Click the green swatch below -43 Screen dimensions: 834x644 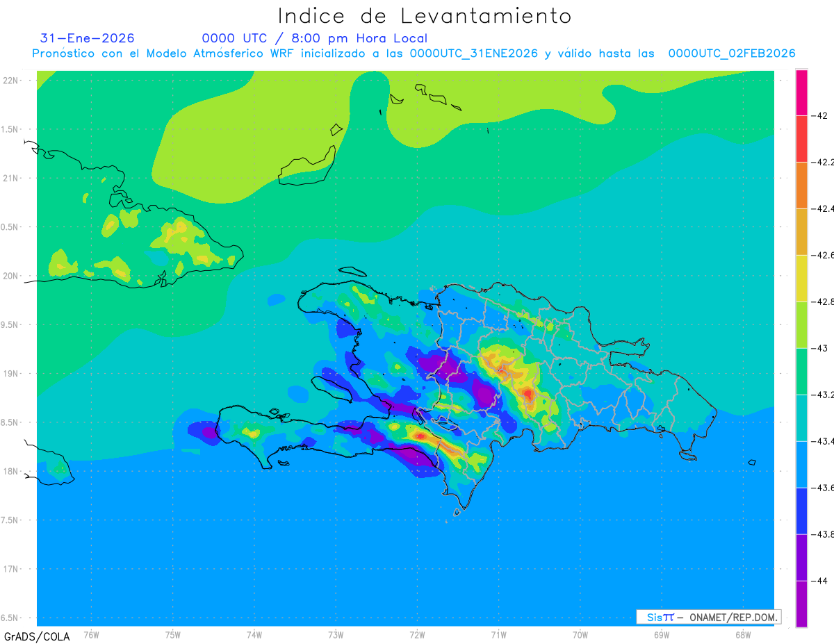click(801, 371)
